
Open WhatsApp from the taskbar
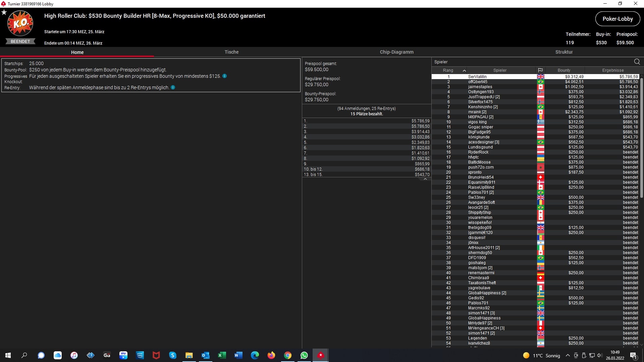pyautogui.click(x=304, y=355)
